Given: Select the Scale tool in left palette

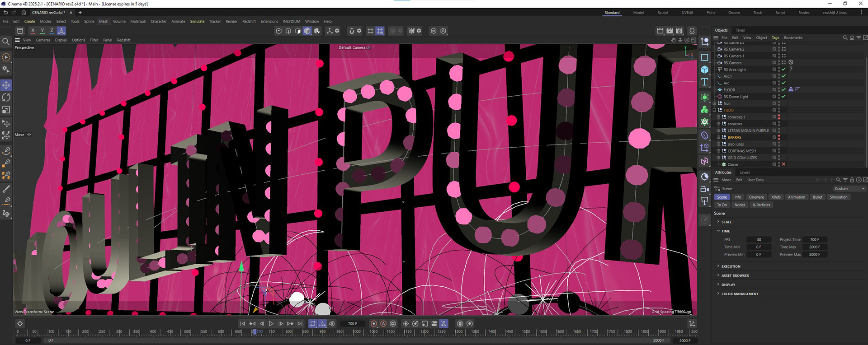Looking at the screenshot, I should click(x=6, y=110).
